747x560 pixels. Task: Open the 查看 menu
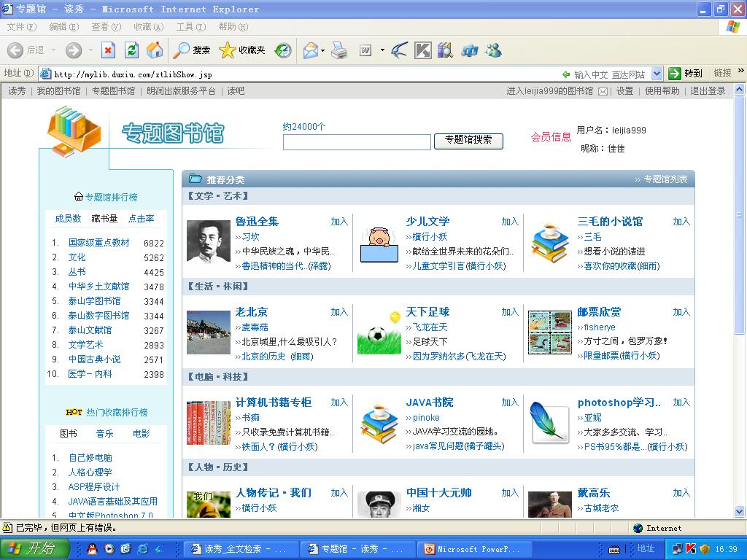[x=107, y=27]
